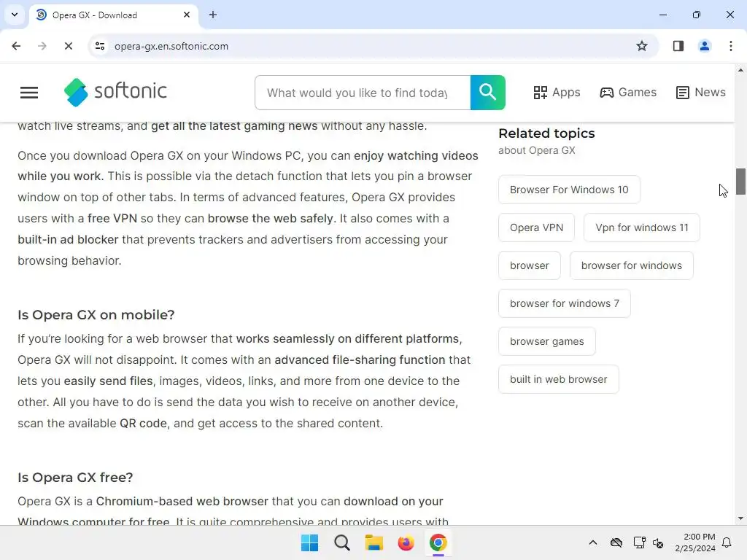
Task: Select browser for windows 7 topic
Action: pos(564,303)
